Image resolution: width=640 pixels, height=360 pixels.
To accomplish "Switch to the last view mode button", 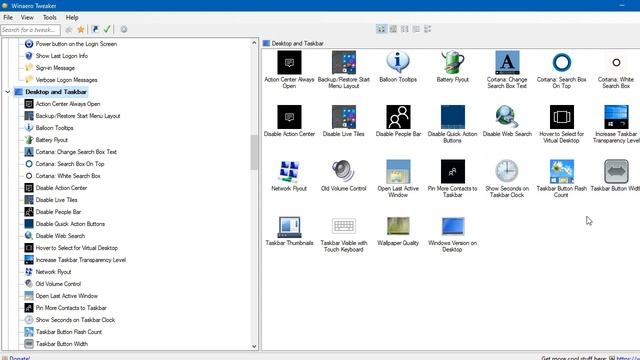I will pos(427,29).
